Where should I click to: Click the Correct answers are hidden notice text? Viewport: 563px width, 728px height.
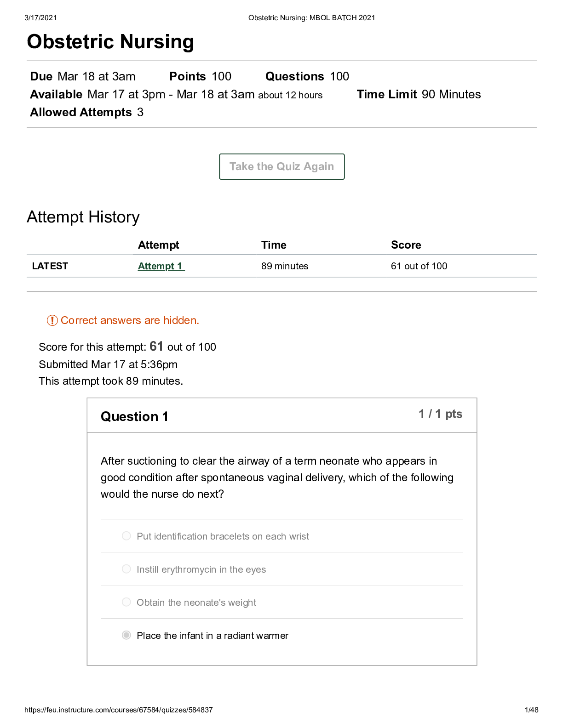tap(130, 320)
